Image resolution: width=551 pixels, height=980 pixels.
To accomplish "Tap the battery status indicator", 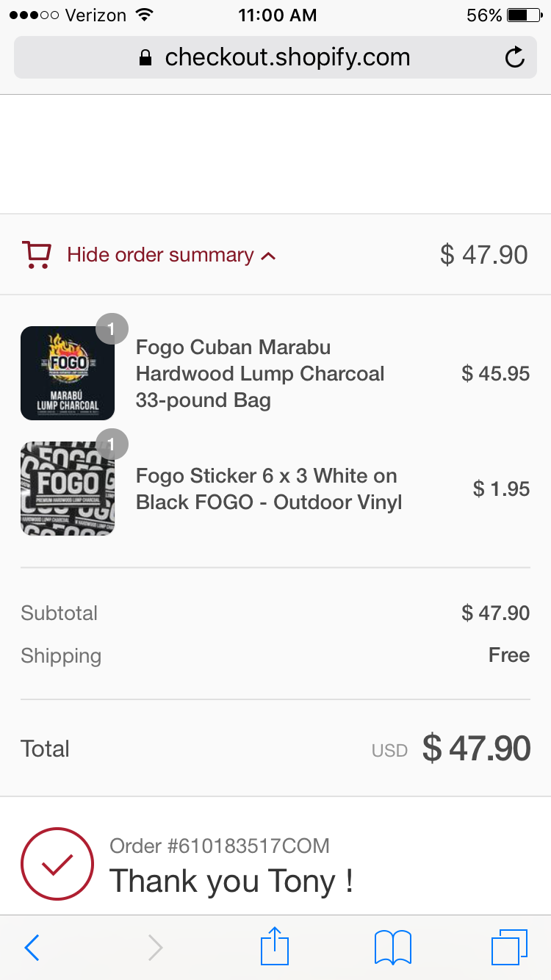I will 522,15.
